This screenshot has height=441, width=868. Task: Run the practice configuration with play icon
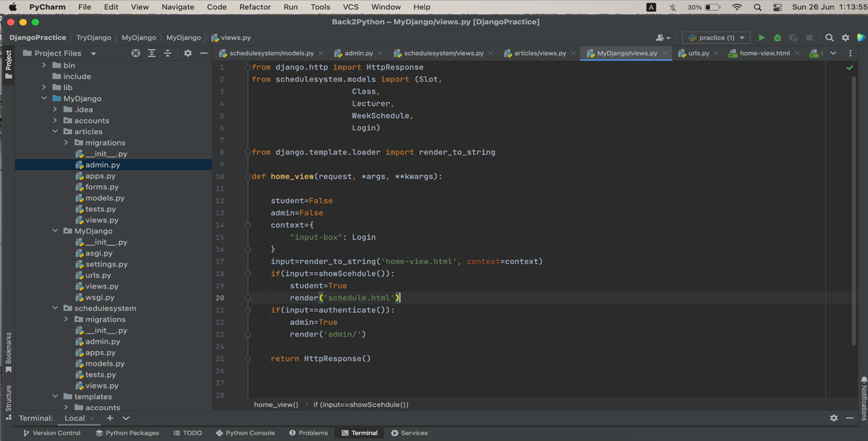(762, 38)
